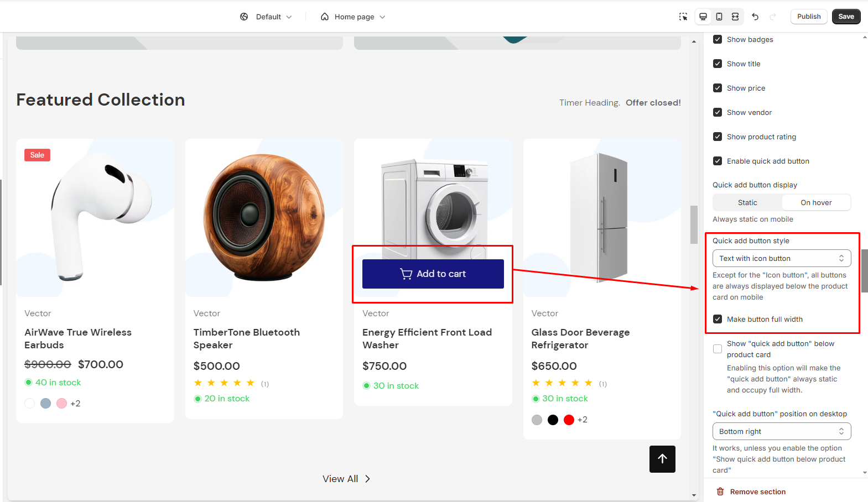Uncheck Show vendor checkbox
Viewport: 868px width, 502px height.
[x=718, y=112]
